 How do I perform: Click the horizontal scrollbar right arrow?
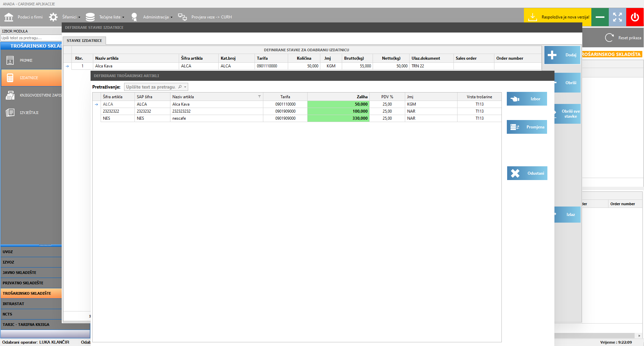point(639,336)
